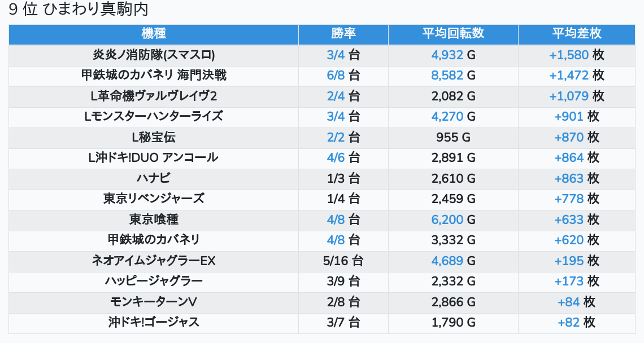644x343 pixels.
Task: Select the ハッピージャグラー machine name
Action: click(154, 282)
